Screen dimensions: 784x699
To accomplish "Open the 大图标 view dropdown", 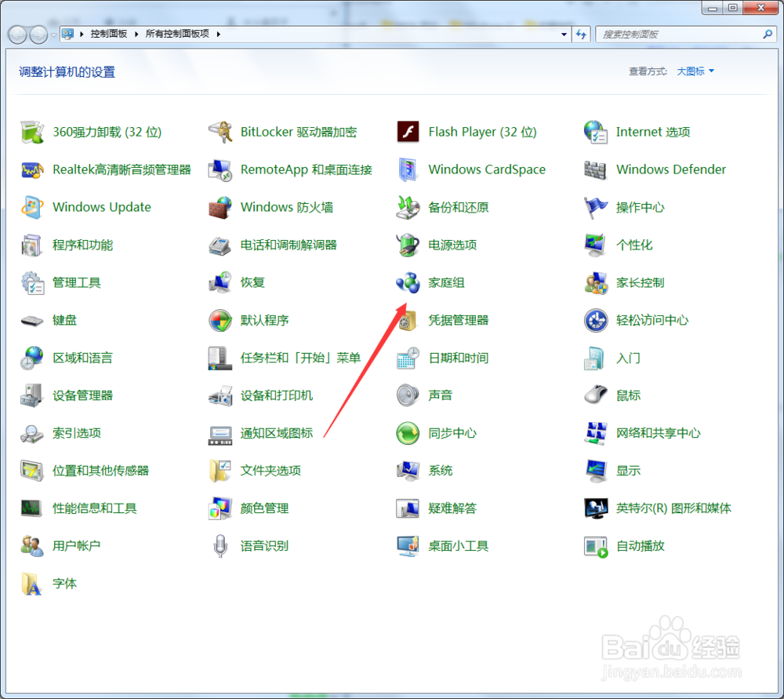I will 695,71.
